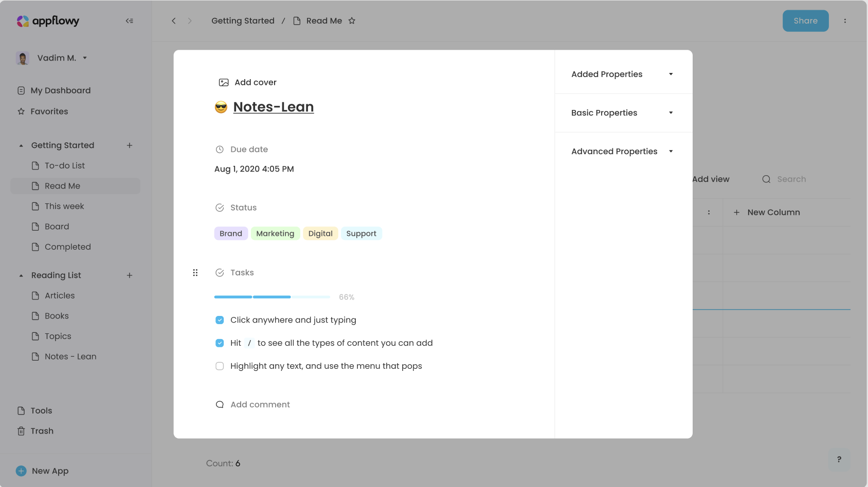This screenshot has width=868, height=487.
Task: Expand the Added Properties section
Action: point(671,74)
